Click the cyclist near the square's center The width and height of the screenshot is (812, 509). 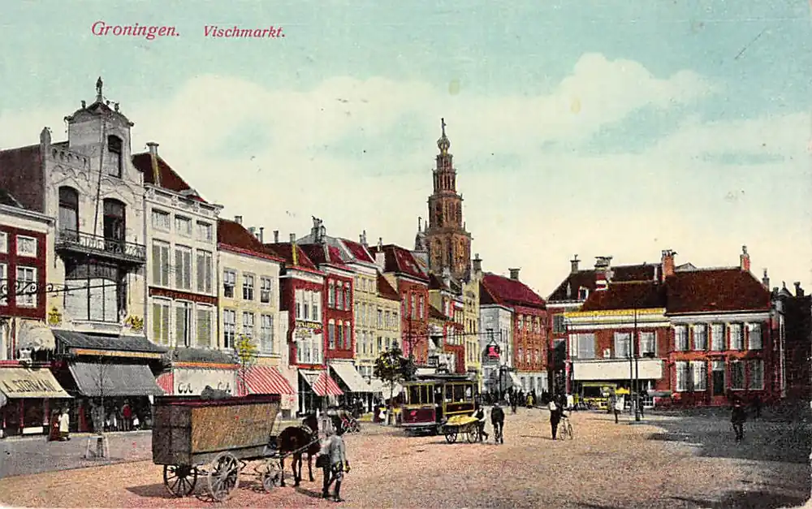(x=558, y=420)
